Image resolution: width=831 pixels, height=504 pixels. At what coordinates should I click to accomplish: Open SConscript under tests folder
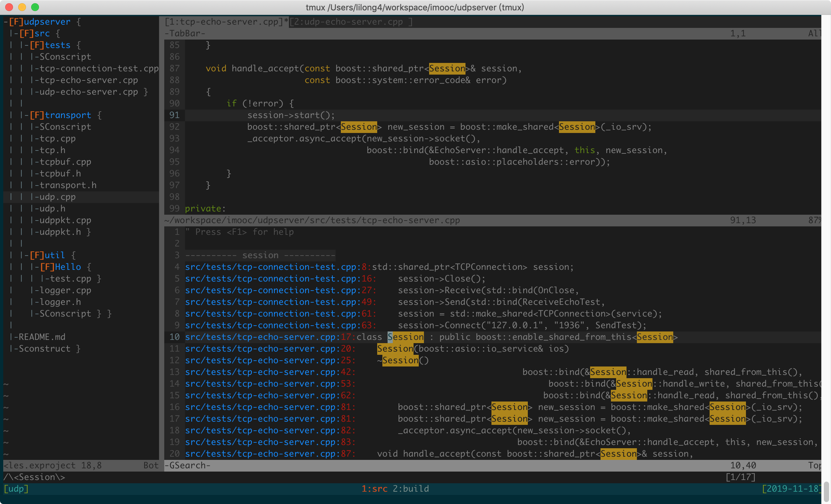point(66,57)
